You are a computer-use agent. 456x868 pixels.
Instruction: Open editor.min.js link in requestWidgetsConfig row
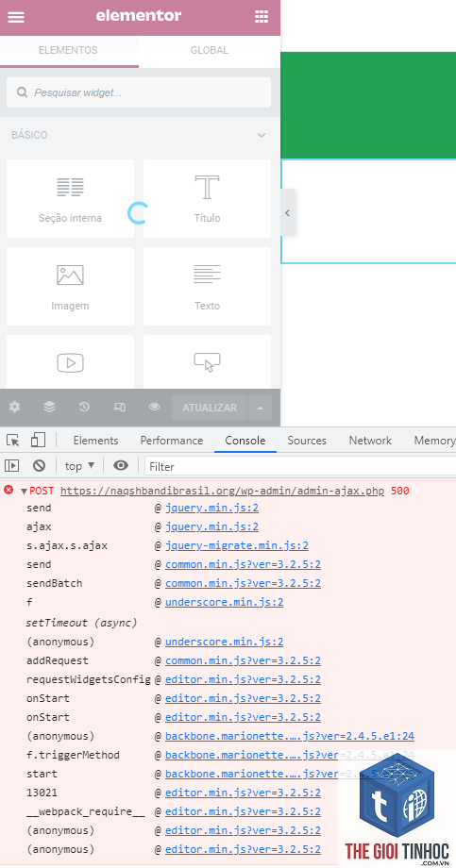pyautogui.click(x=243, y=680)
